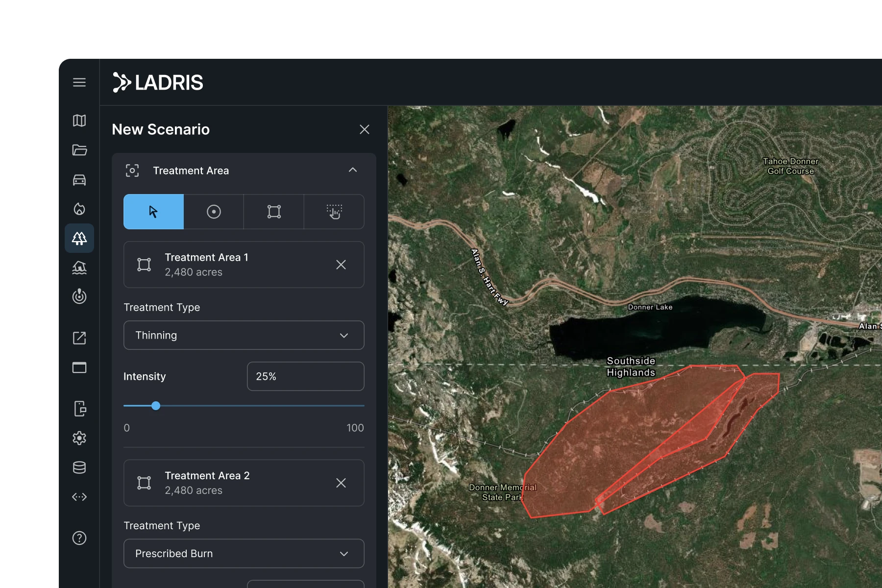Select the point placement tool in Treatment Area
This screenshot has width=882, height=588.
(214, 211)
